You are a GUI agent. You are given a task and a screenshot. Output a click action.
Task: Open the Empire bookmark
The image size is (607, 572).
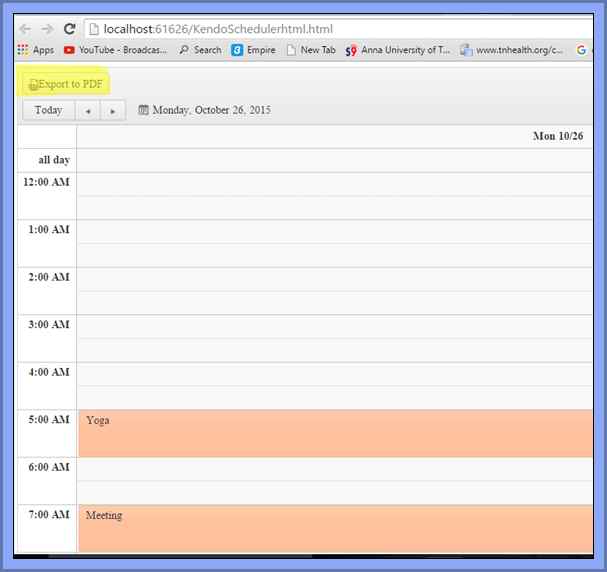click(253, 50)
